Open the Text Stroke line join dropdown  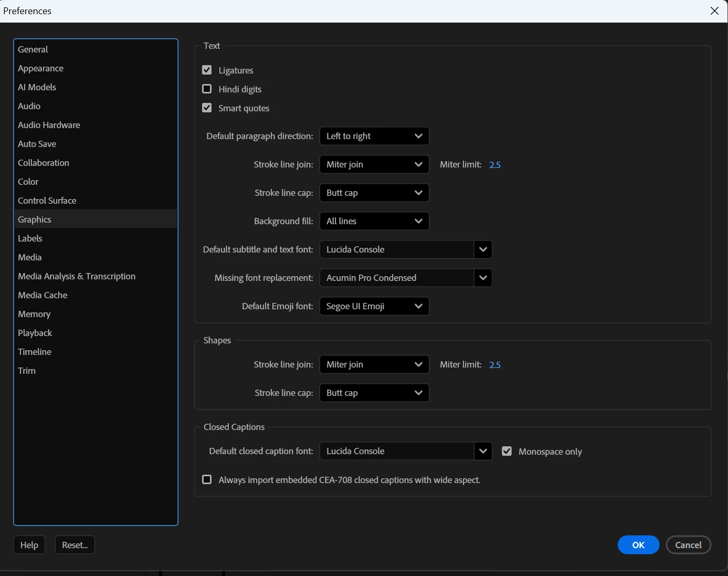(374, 164)
